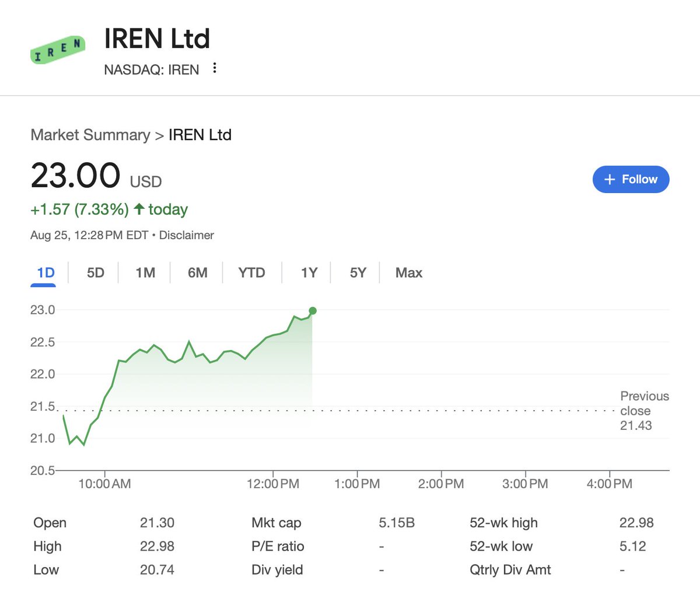Click the 2:00 PM axis label
Screen dimensions: 700x595
pos(441,484)
